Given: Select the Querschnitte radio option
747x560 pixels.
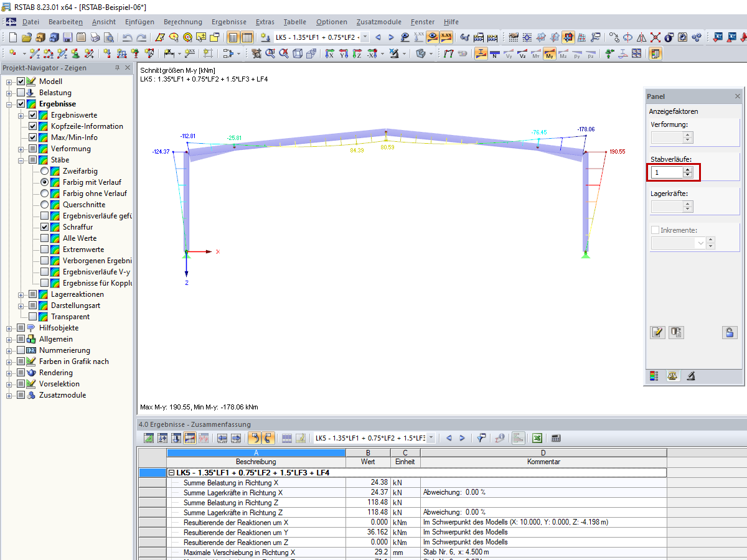Looking at the screenshot, I should tap(44, 205).
